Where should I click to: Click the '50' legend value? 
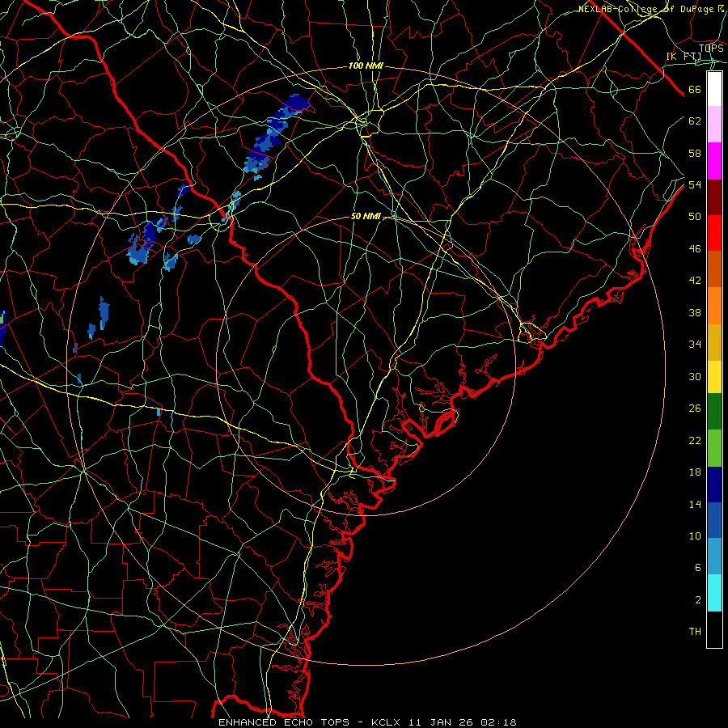pyautogui.click(x=695, y=216)
